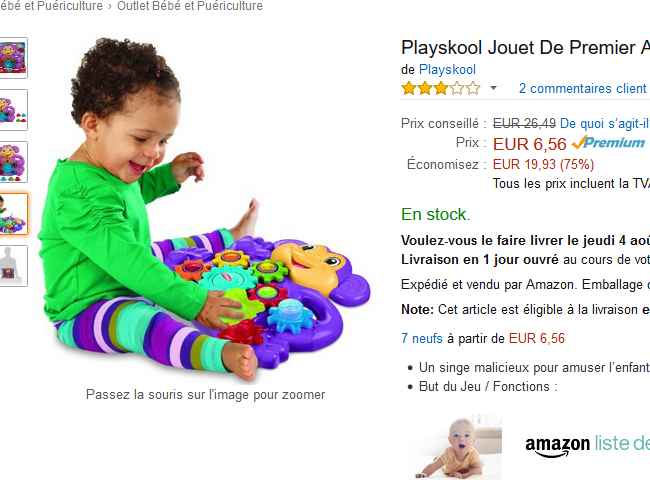Click the main product image

pos(205,209)
